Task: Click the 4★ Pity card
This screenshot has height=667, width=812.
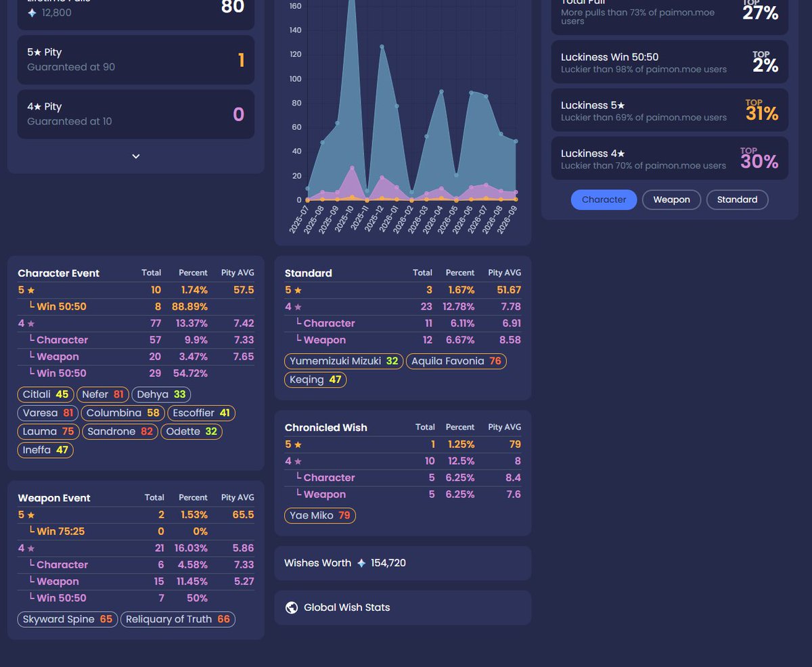Action: (136, 114)
